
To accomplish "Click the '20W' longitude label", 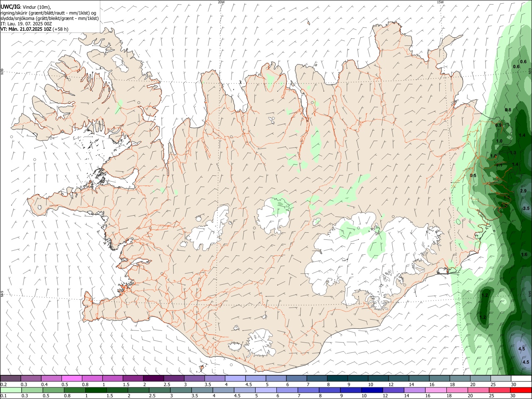I will [x=221, y=2].
